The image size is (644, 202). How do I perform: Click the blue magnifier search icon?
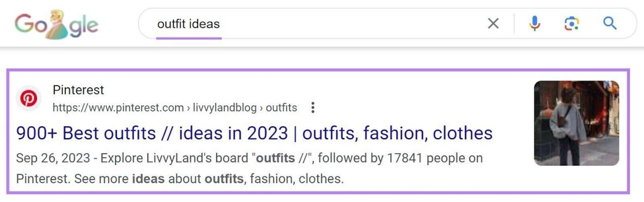point(609,23)
